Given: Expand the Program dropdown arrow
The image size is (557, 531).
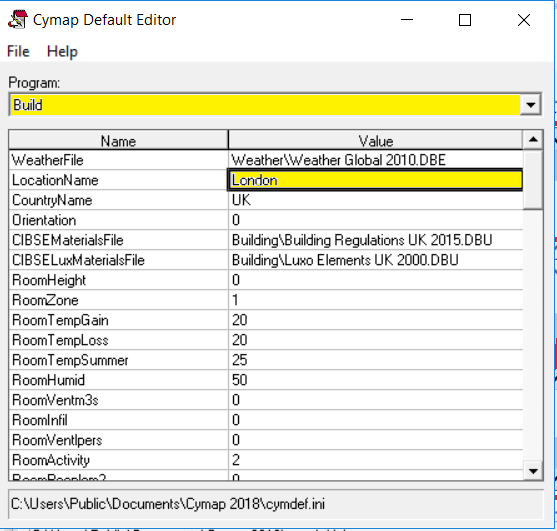Looking at the screenshot, I should pos(531,105).
